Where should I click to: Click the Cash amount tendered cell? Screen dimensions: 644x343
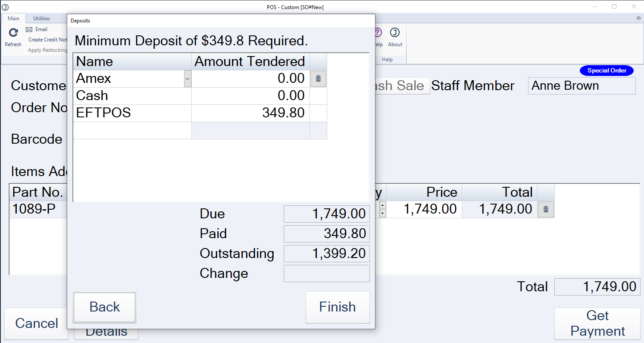coord(250,96)
